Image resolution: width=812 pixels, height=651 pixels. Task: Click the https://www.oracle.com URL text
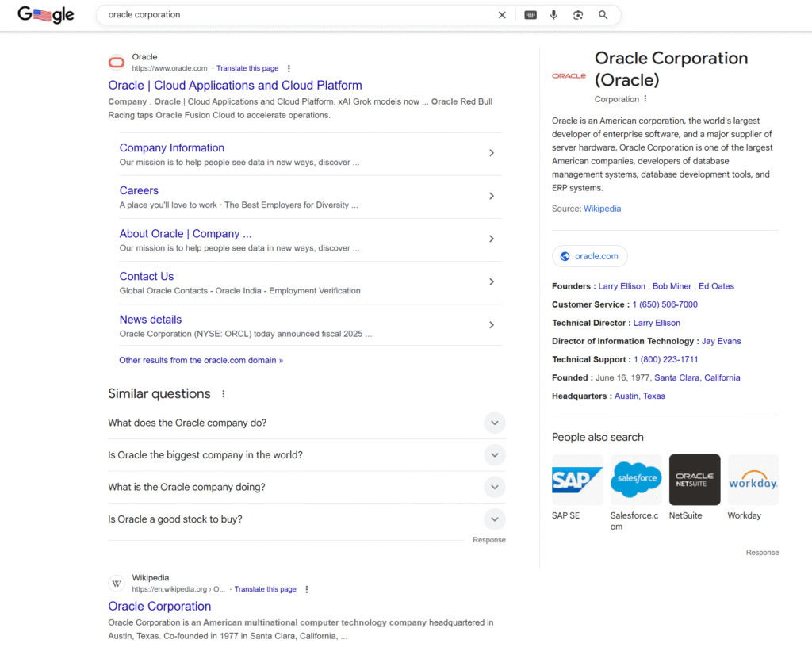[x=170, y=68]
